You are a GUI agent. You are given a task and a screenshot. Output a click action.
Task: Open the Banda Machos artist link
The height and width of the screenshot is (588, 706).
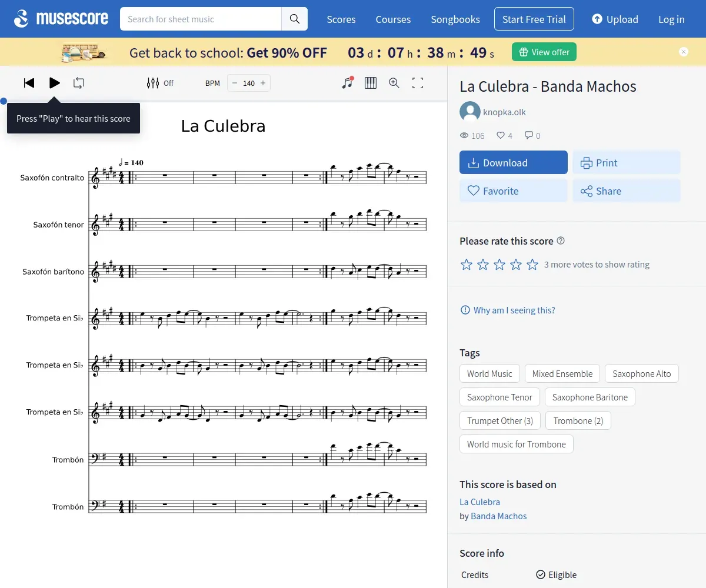click(499, 516)
